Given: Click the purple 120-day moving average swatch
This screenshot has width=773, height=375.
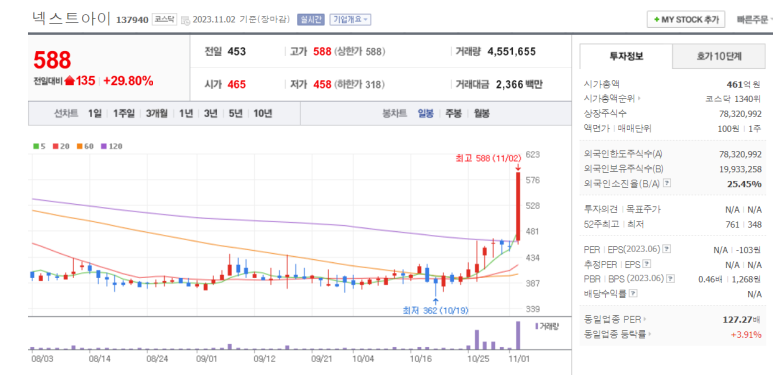Looking at the screenshot, I should (x=104, y=146).
